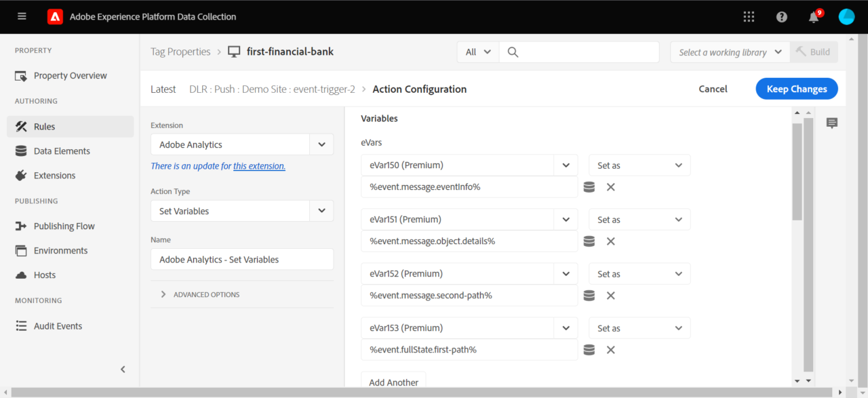The height and width of the screenshot is (398, 868).
Task: Focus the search text field
Action: (x=579, y=52)
